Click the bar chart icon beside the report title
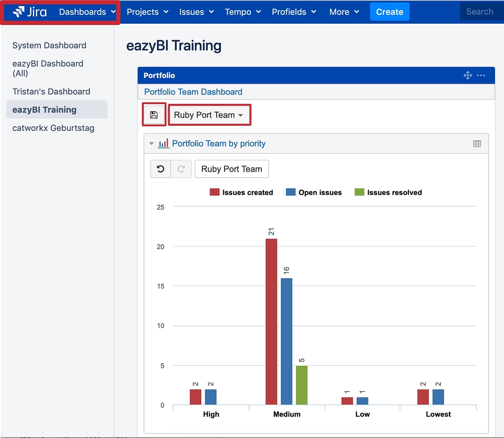This screenshot has height=438, width=504. click(x=163, y=143)
